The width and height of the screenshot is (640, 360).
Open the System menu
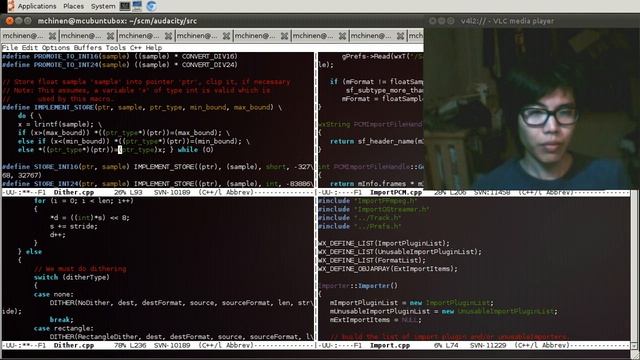click(103, 6)
